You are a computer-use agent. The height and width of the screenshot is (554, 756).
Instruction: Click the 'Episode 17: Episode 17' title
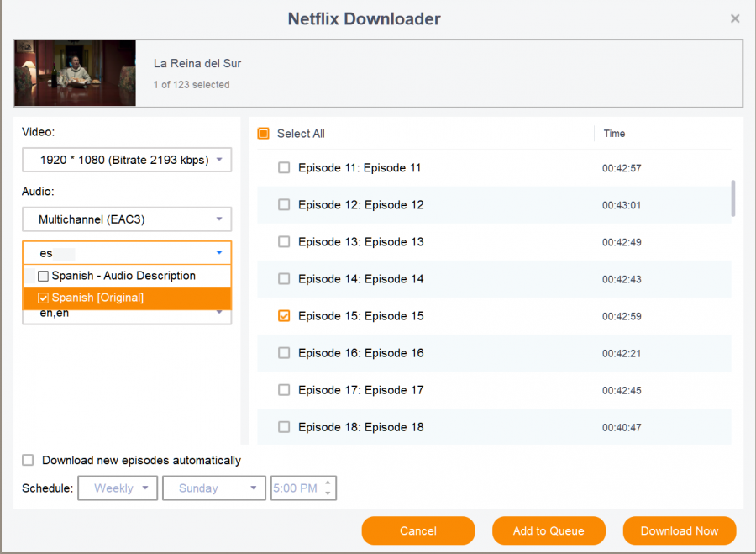(x=361, y=390)
